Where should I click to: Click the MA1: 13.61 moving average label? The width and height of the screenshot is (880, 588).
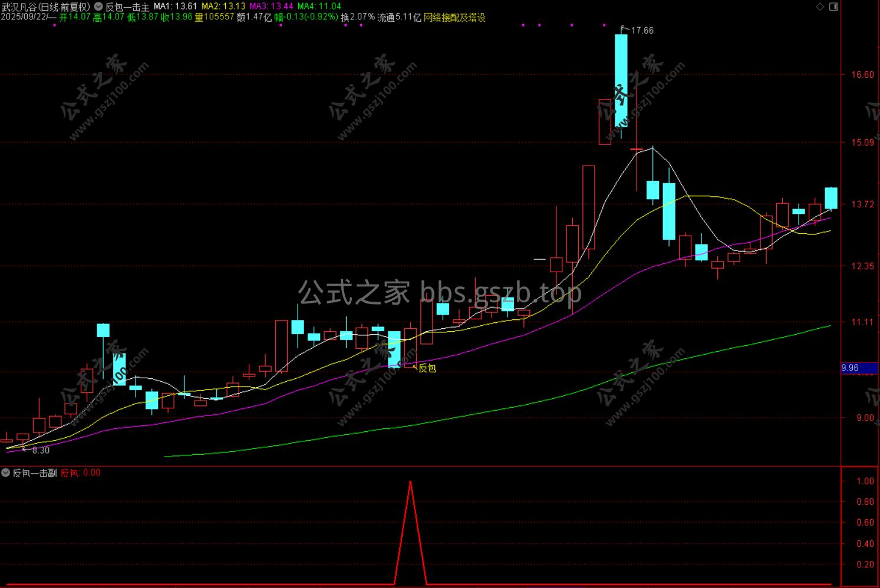tap(175, 7)
